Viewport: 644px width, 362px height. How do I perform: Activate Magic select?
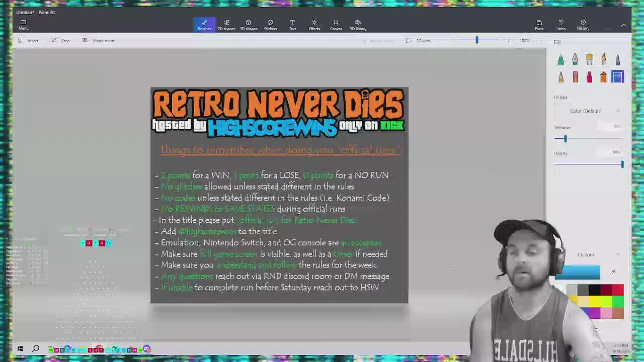(x=99, y=41)
